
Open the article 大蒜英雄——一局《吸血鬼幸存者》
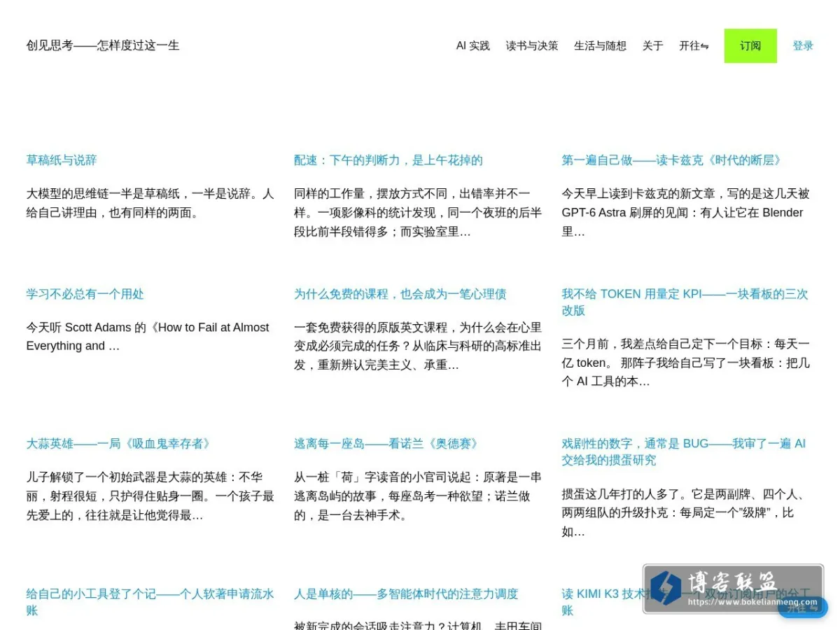click(x=119, y=444)
